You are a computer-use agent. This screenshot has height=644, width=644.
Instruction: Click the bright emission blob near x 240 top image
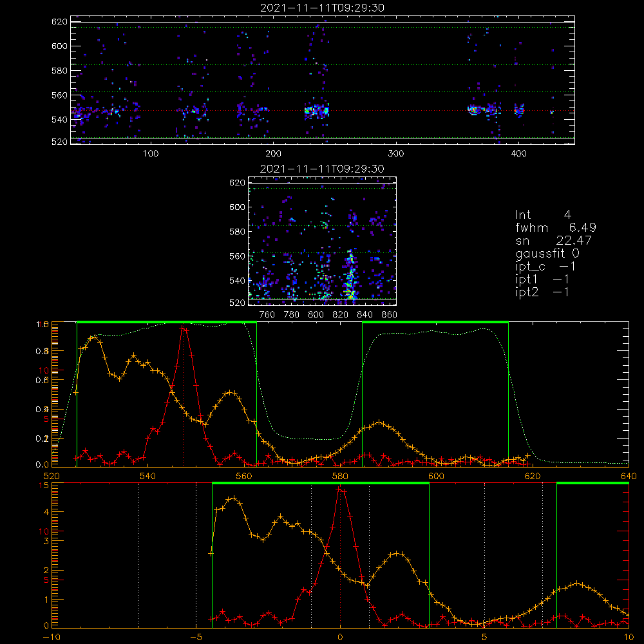click(x=317, y=111)
